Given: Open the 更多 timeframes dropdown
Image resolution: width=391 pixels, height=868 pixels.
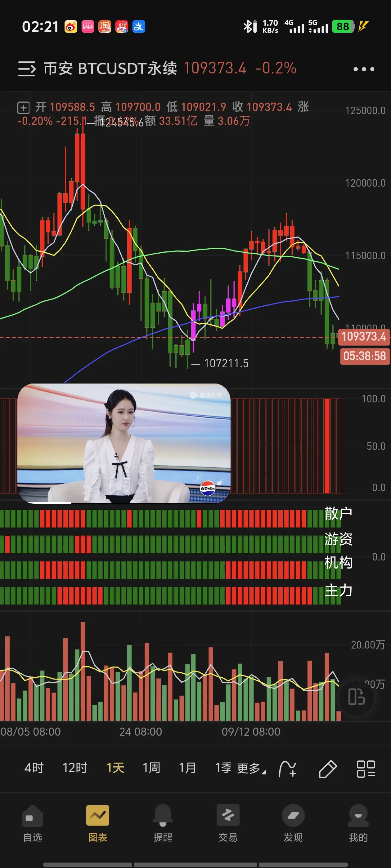Looking at the screenshot, I should (x=251, y=768).
